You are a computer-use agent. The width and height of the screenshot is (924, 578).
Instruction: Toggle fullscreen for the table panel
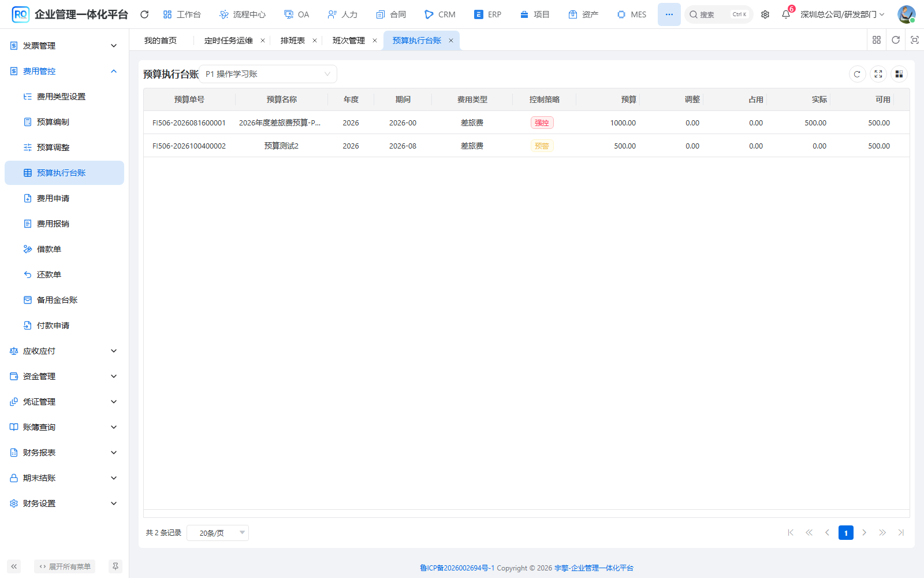(x=878, y=74)
